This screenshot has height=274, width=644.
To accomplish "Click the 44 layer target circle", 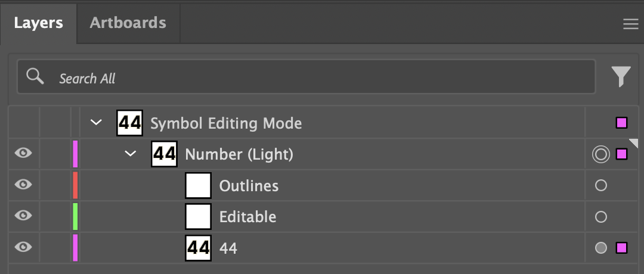I will point(600,248).
